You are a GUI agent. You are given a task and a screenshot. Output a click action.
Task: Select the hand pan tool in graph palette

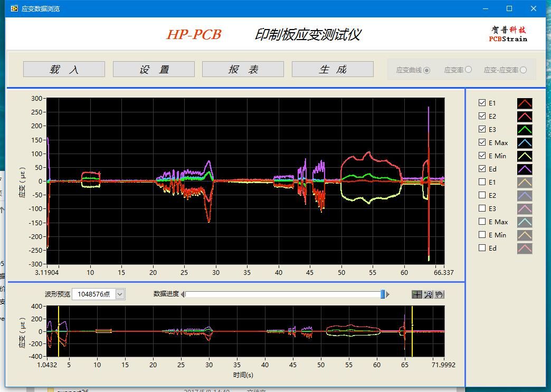tap(439, 294)
